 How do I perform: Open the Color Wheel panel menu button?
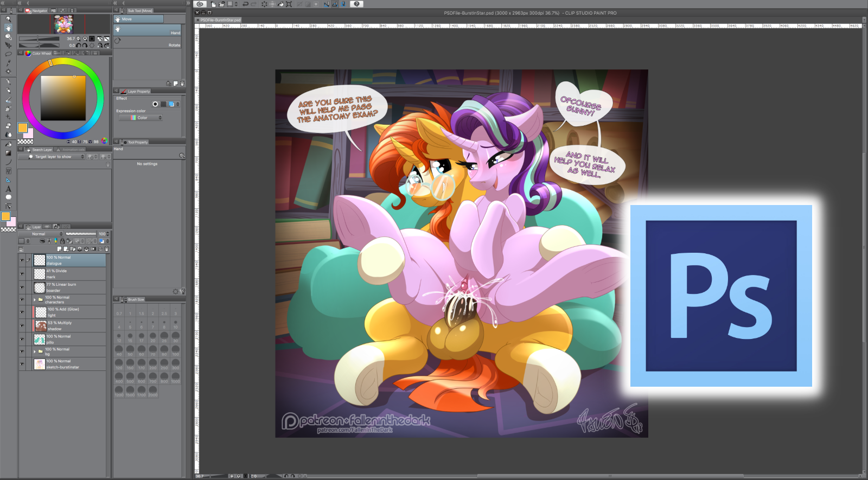click(21, 53)
